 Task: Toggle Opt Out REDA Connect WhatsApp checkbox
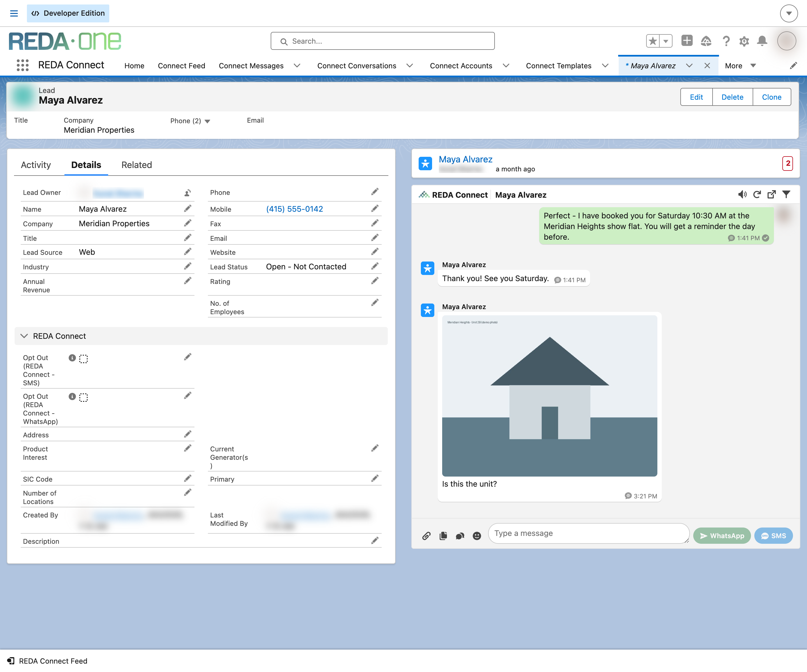(x=84, y=397)
